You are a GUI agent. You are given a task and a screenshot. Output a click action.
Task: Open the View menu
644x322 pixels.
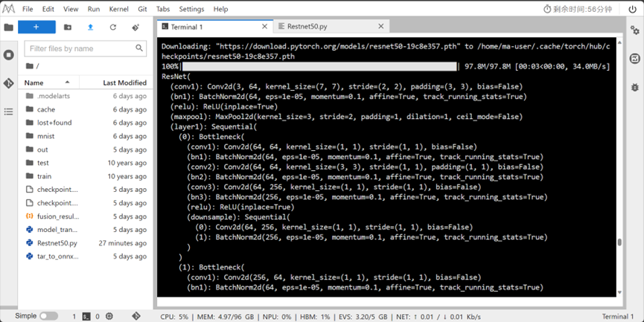click(71, 9)
